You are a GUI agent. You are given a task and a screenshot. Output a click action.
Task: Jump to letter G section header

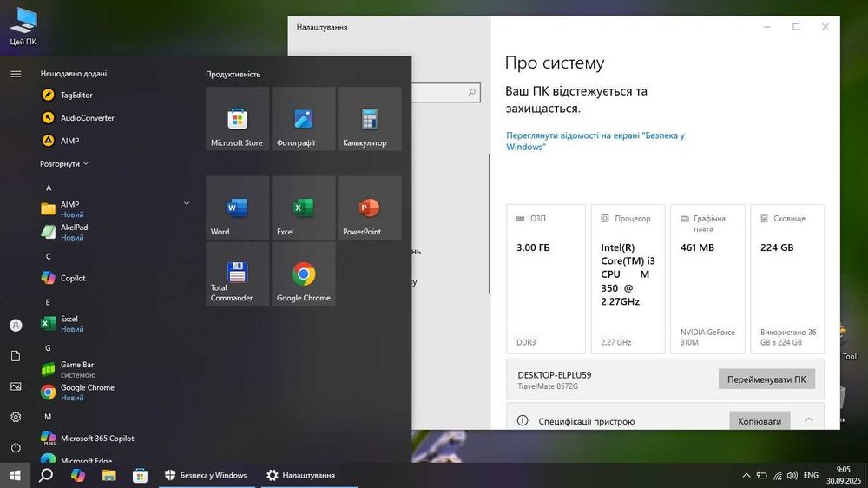[48, 348]
